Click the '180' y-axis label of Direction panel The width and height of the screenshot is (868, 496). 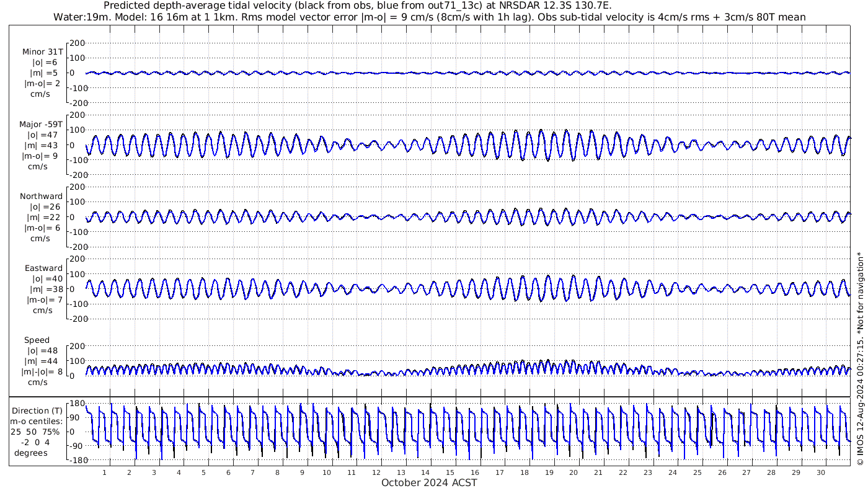click(x=77, y=404)
